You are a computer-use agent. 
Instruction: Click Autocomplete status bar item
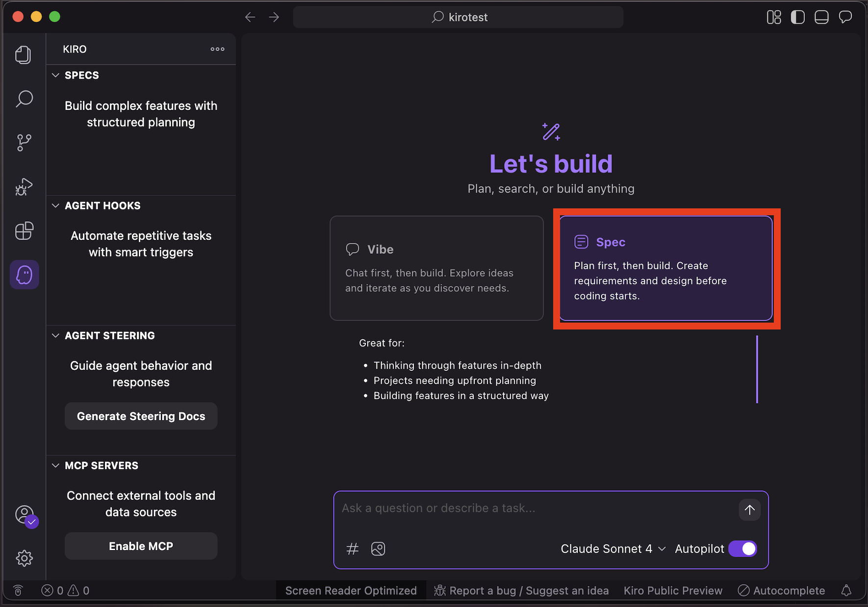(x=781, y=590)
